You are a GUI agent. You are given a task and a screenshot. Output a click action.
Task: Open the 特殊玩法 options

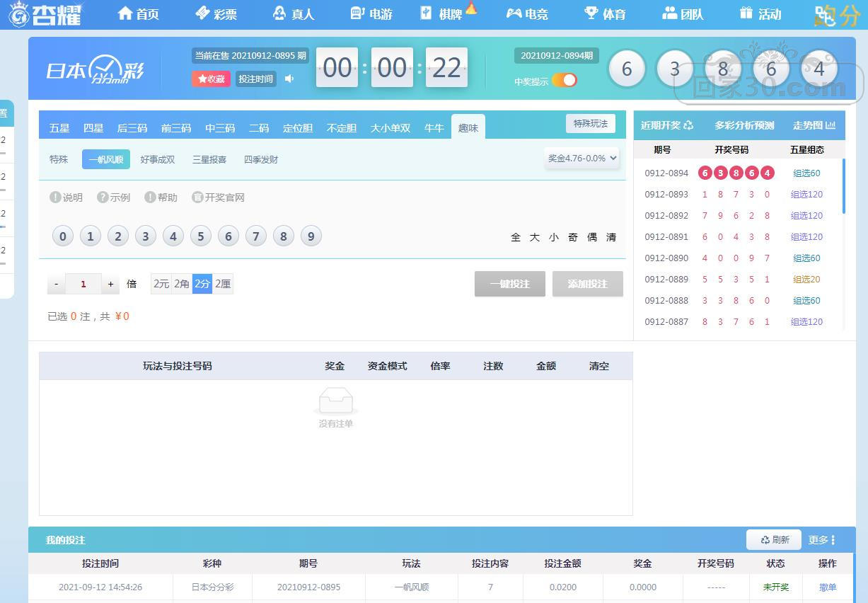[x=590, y=123]
